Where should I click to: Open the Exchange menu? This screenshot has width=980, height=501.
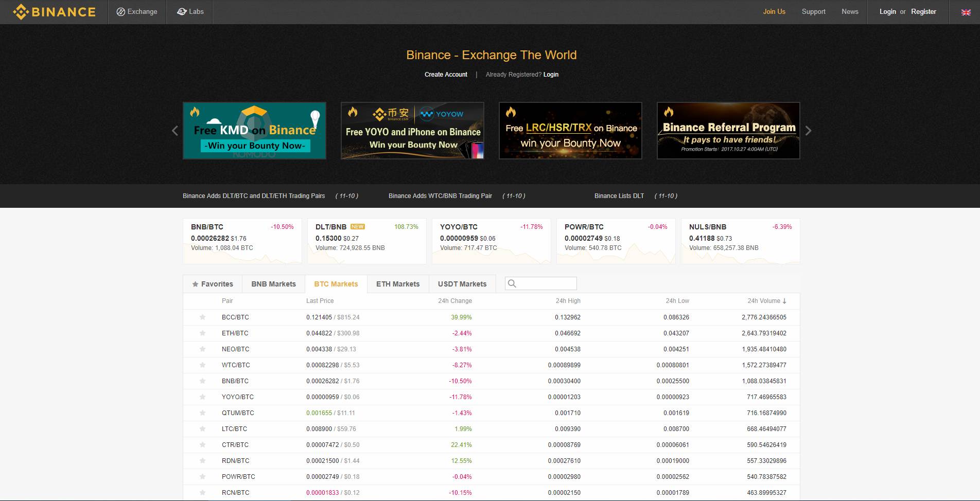point(137,12)
